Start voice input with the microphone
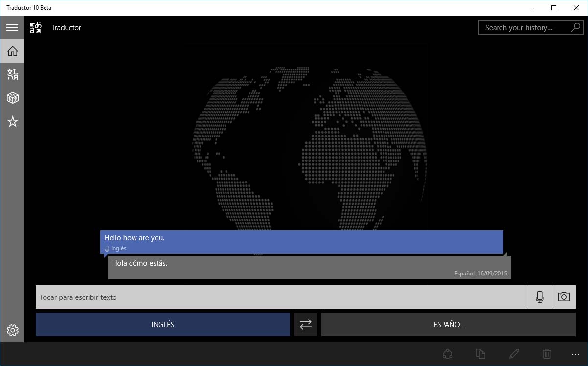This screenshot has width=588, height=366. (x=540, y=297)
